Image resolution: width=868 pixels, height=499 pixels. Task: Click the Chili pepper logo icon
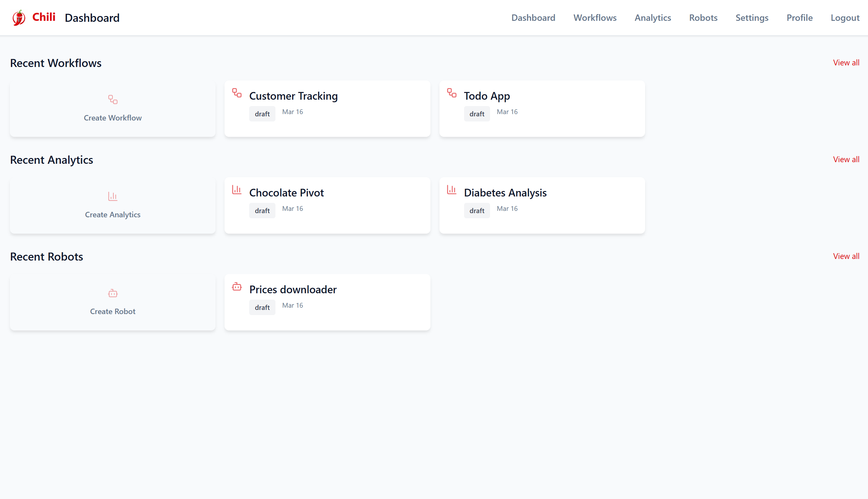pyautogui.click(x=19, y=18)
